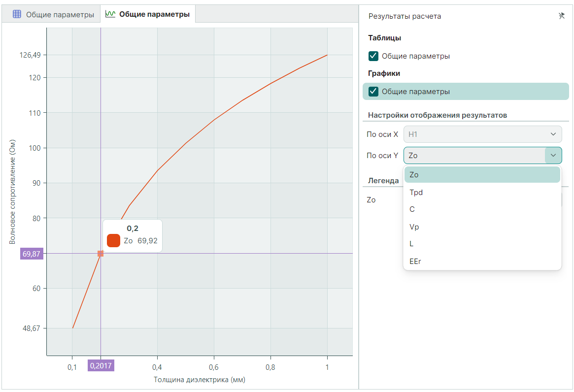The width and height of the screenshot is (574, 392).
Task: Switch to the table Общие параметры tab
Action: tap(53, 15)
